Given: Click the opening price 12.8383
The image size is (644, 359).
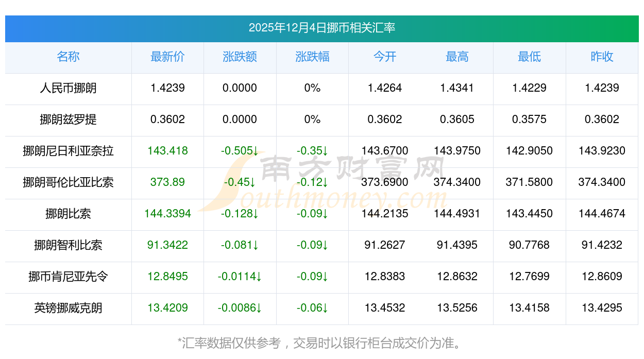Looking at the screenshot, I should click(385, 277).
